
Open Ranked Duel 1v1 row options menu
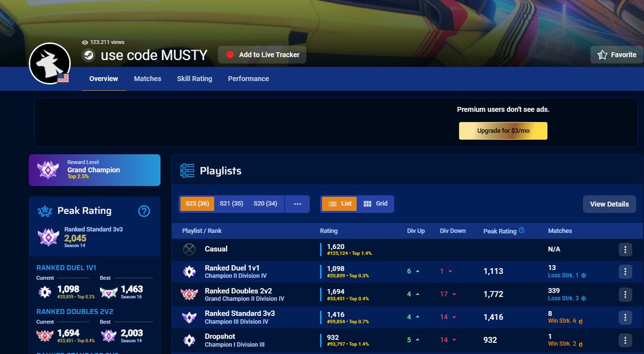coord(625,272)
